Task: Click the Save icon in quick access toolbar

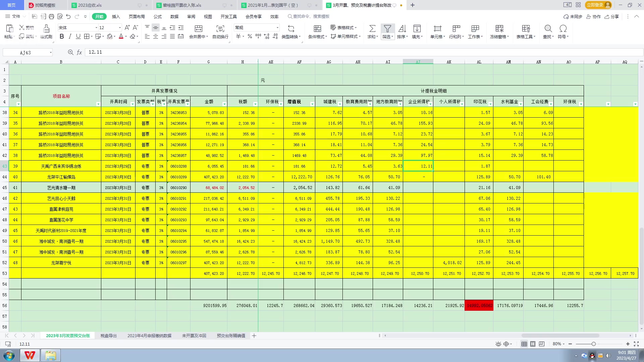Action: pos(34,16)
